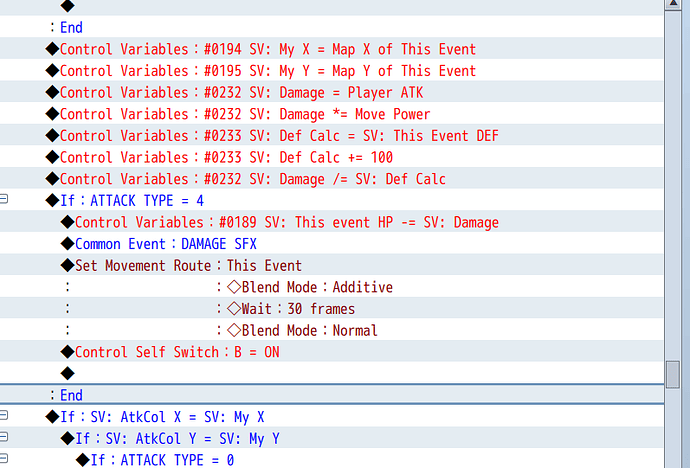The width and height of the screenshot is (690, 468).
Task: Select the diamond bullet of #0195 My Y line
Action: click(52, 70)
